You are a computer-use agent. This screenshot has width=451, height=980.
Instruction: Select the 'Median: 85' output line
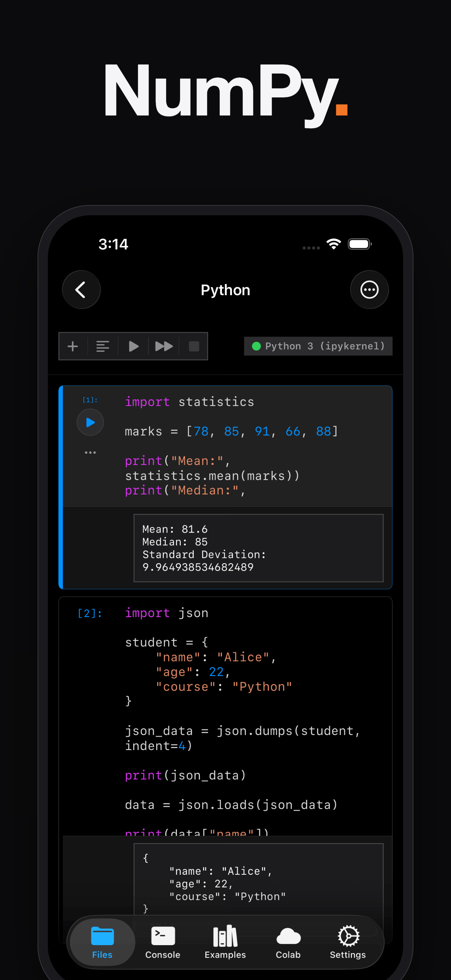pyautogui.click(x=175, y=542)
